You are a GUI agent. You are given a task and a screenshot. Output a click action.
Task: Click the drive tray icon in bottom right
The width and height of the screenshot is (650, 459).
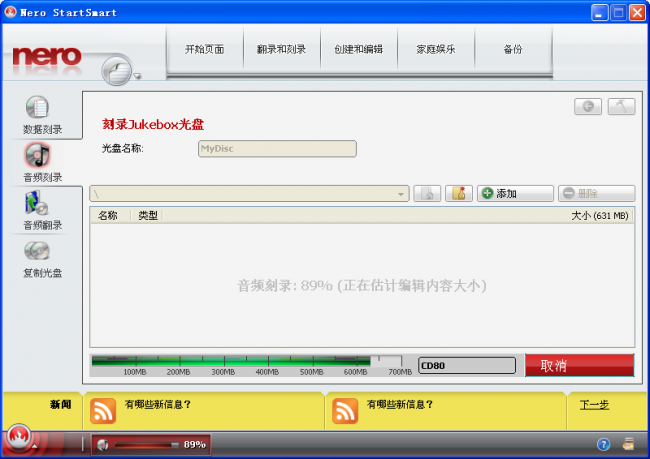coord(628,444)
